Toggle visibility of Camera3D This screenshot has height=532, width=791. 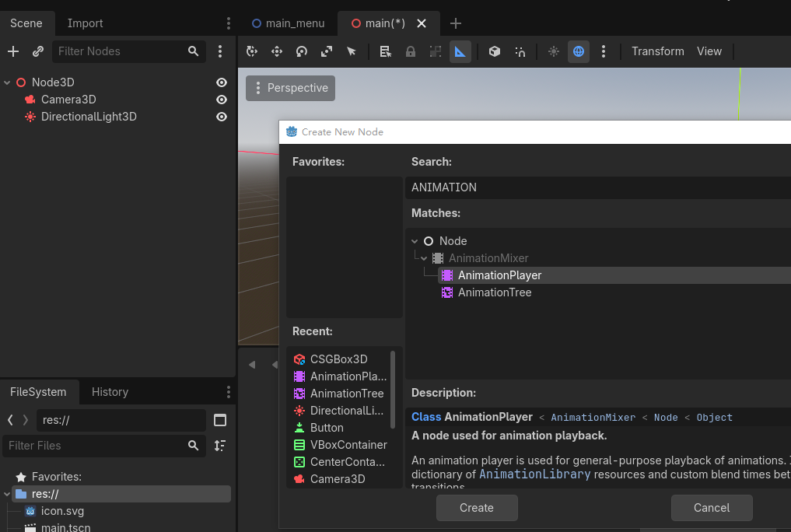pos(222,100)
